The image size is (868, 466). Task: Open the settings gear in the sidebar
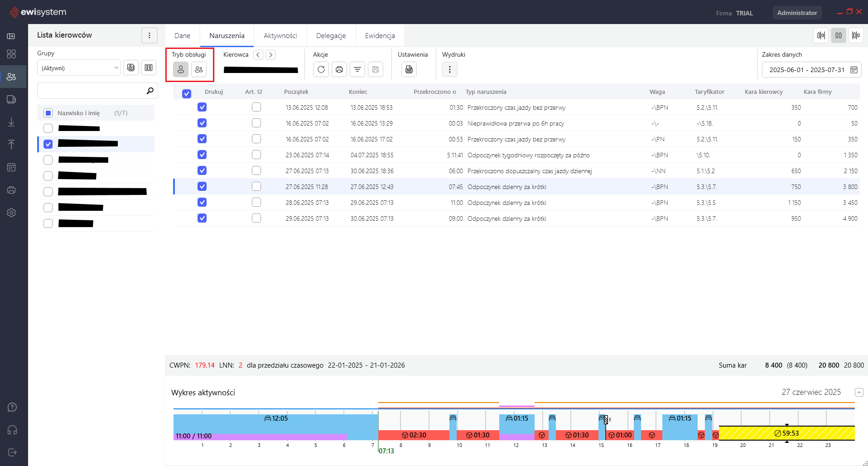pyautogui.click(x=12, y=213)
